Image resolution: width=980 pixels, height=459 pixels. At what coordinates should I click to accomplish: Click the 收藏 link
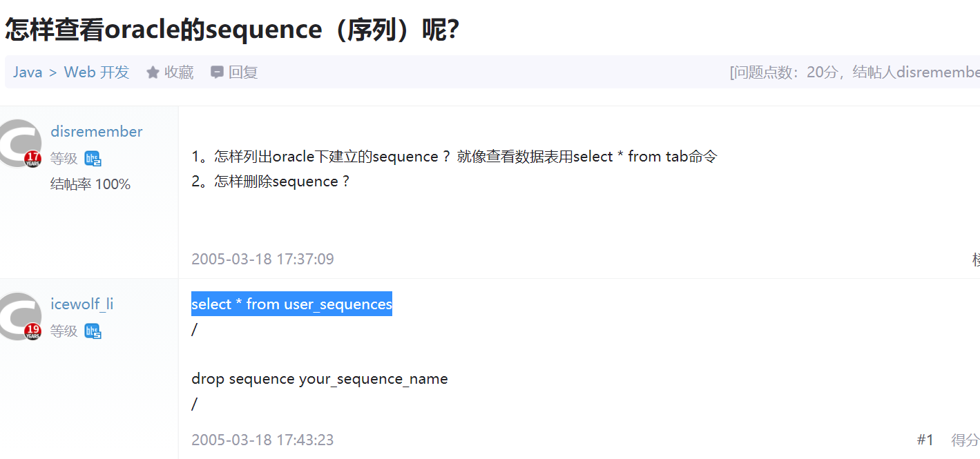pyautogui.click(x=179, y=72)
